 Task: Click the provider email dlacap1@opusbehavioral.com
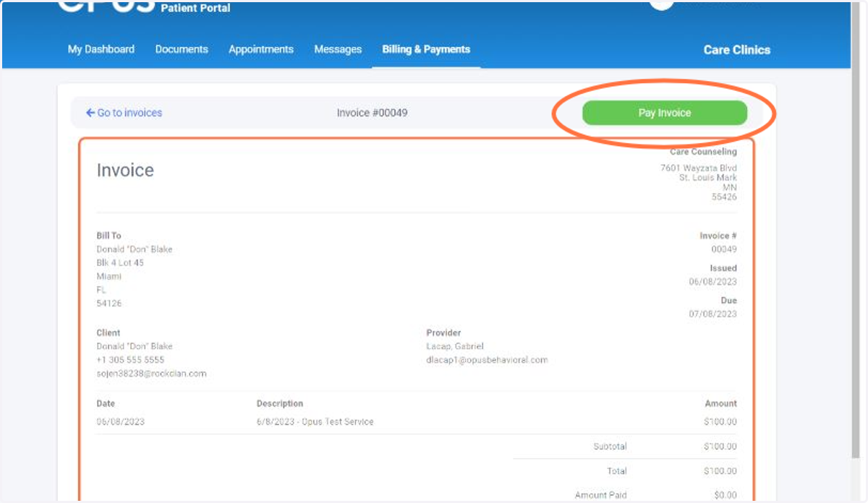[488, 359]
